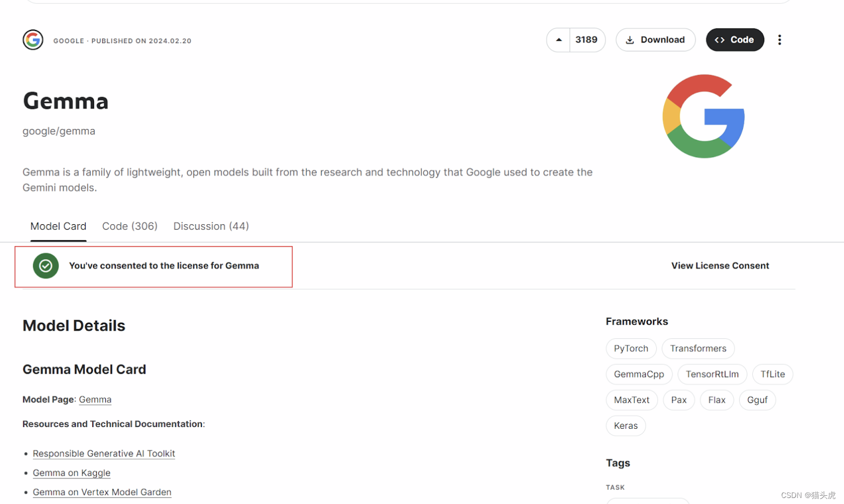Select the PyTorch framework chip
This screenshot has height=504, width=844.
click(x=631, y=349)
